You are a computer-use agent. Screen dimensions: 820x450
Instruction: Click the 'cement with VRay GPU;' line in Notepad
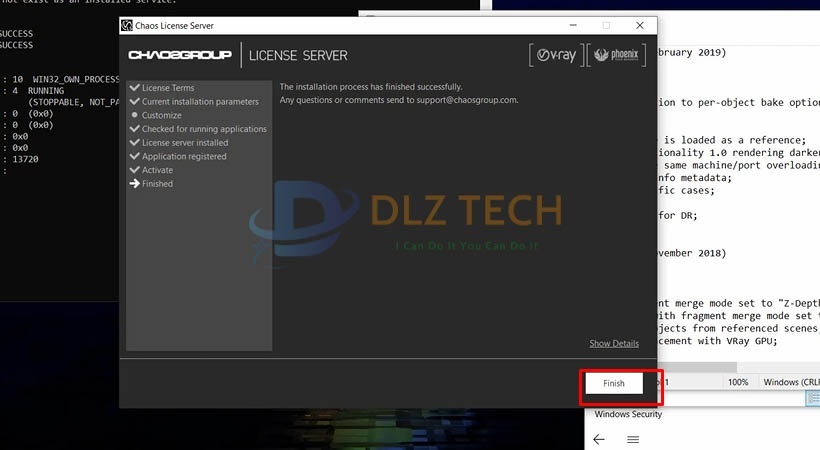coord(718,341)
